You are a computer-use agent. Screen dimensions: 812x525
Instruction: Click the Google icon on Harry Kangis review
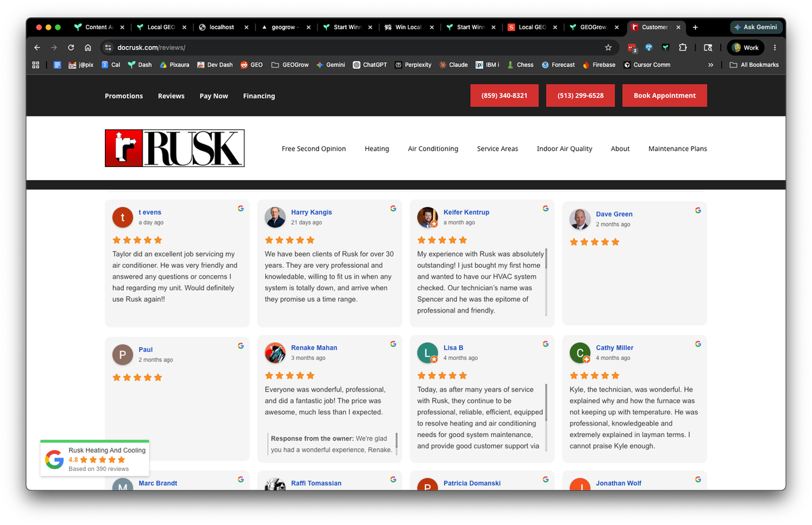(393, 208)
